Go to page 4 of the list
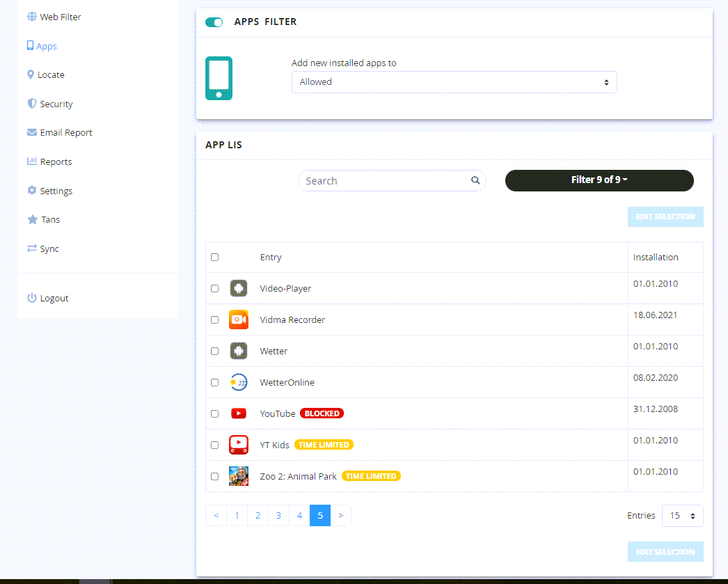Image resolution: width=728 pixels, height=584 pixels. click(299, 515)
